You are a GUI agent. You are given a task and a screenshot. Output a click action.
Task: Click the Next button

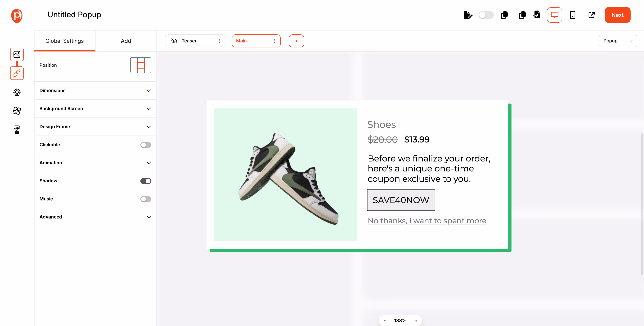618,15
